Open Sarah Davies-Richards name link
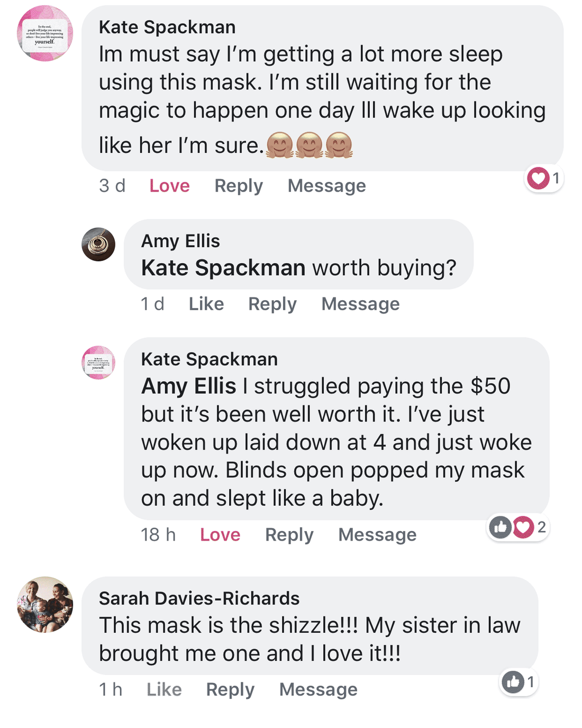The width and height of the screenshot is (582, 728). click(199, 598)
